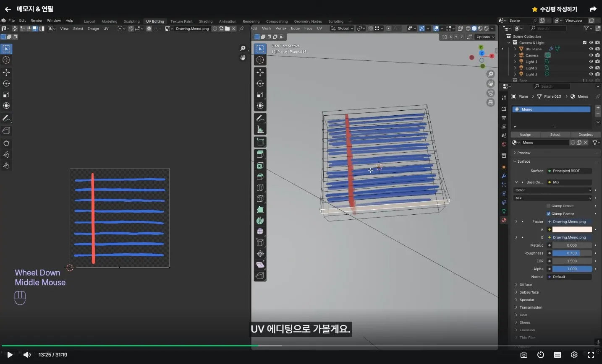Open the Material properties tab
Image resolution: width=602 pixels, height=364 pixels.
pos(504,220)
